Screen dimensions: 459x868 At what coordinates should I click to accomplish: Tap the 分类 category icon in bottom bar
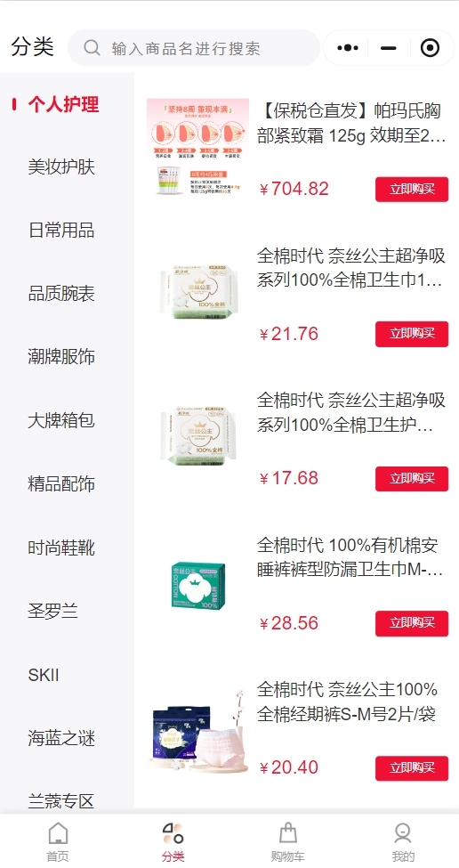tap(173, 833)
